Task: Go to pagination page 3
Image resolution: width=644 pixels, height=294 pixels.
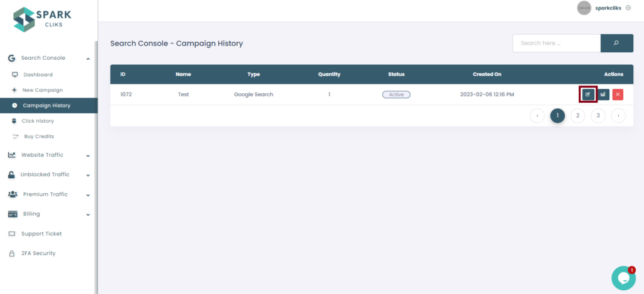Action: pyautogui.click(x=598, y=116)
